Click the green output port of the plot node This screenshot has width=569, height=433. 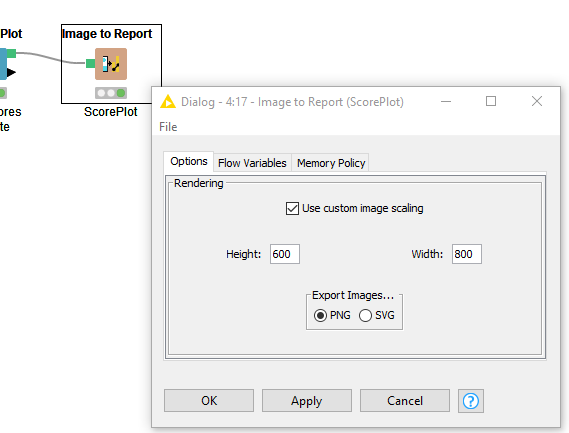pyautogui.click(x=11, y=53)
